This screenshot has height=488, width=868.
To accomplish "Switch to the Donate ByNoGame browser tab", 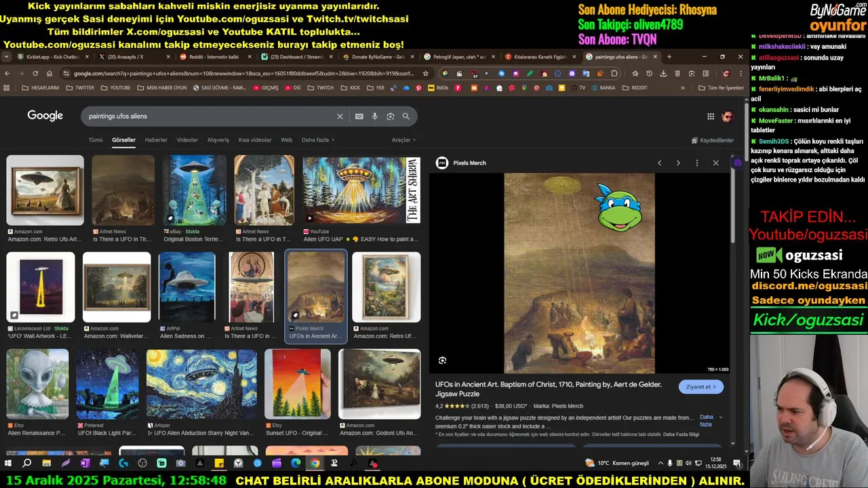I will [x=378, y=57].
